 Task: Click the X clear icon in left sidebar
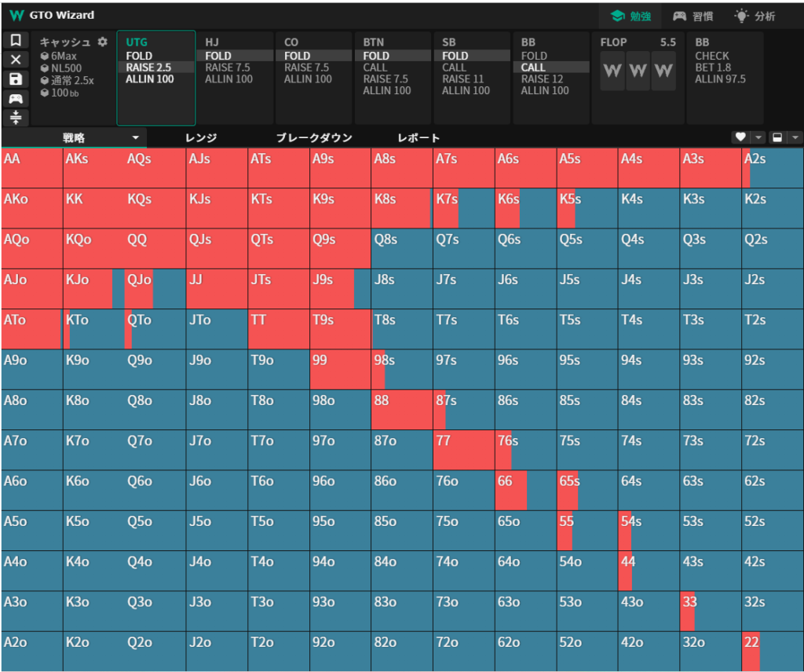pyautogui.click(x=16, y=60)
